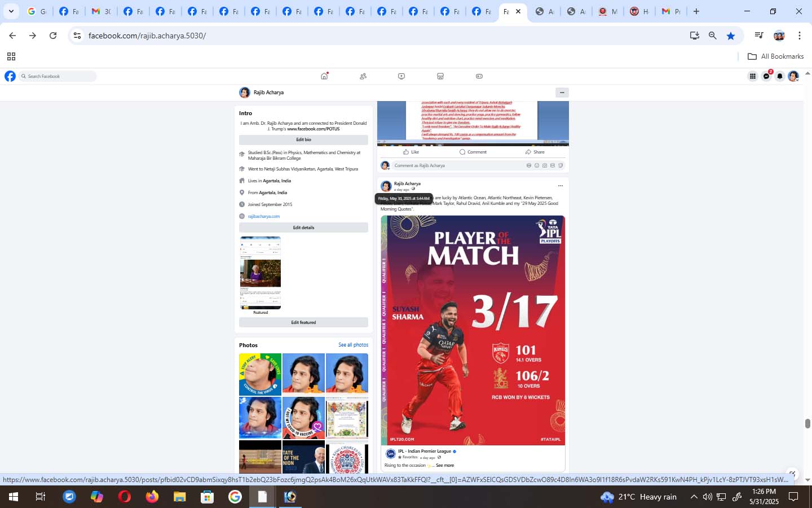The width and height of the screenshot is (812, 508).
Task: Switch to the last Gmail tab labeled Pr
Action: click(x=671, y=11)
